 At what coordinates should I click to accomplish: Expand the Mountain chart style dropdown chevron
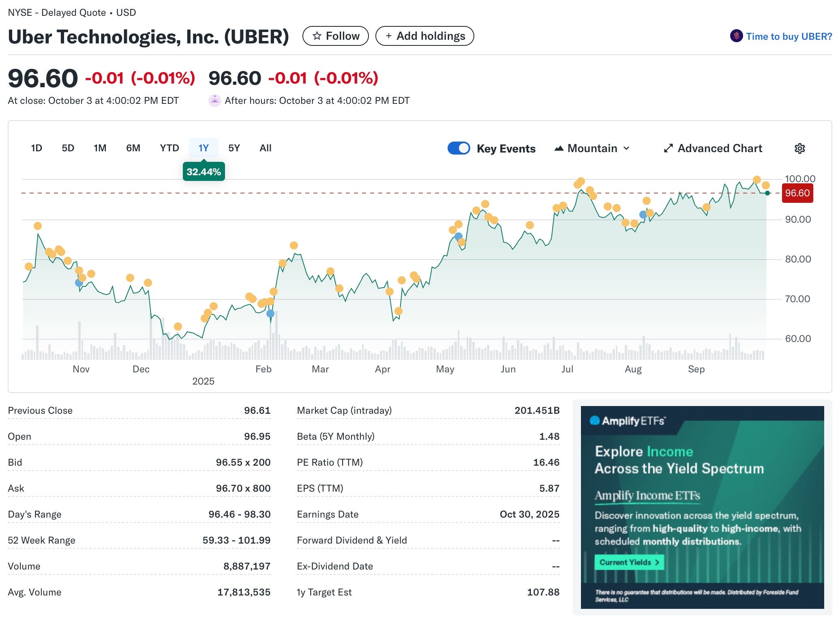(626, 148)
